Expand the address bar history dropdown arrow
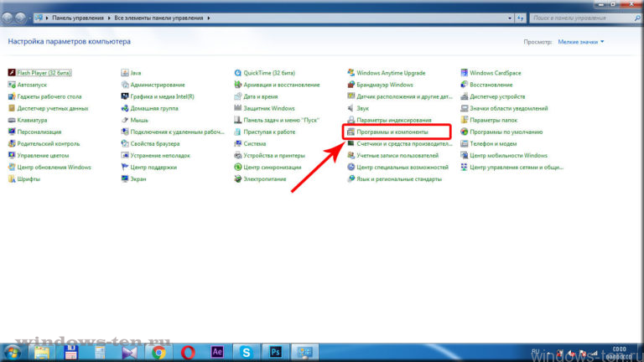The height and width of the screenshot is (362, 644). pos(510,18)
